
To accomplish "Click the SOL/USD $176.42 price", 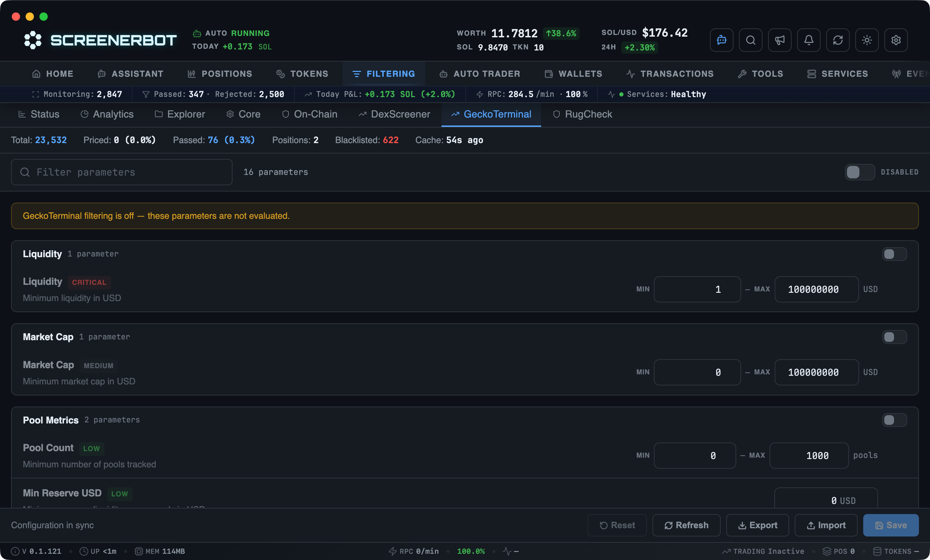I will coord(644,33).
